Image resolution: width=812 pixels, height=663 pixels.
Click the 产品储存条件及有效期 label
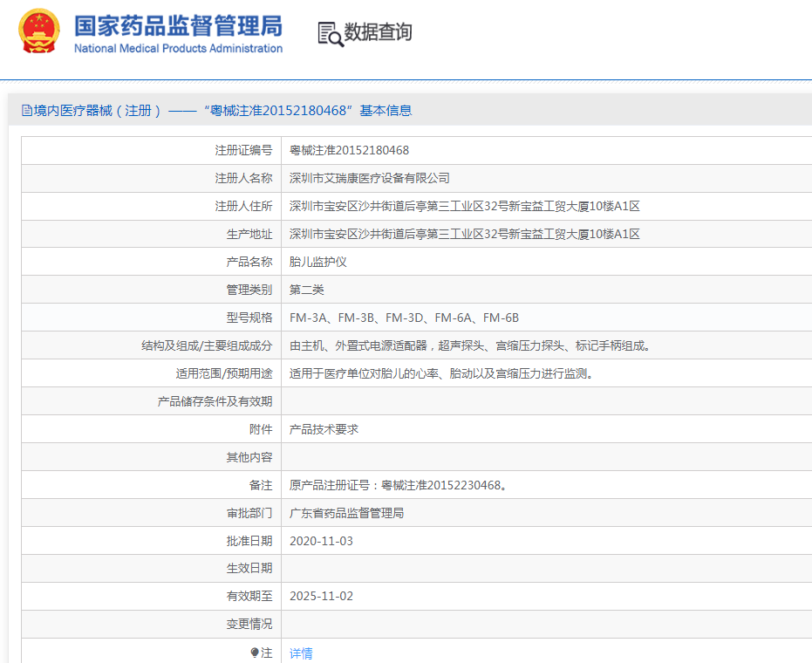(215, 401)
